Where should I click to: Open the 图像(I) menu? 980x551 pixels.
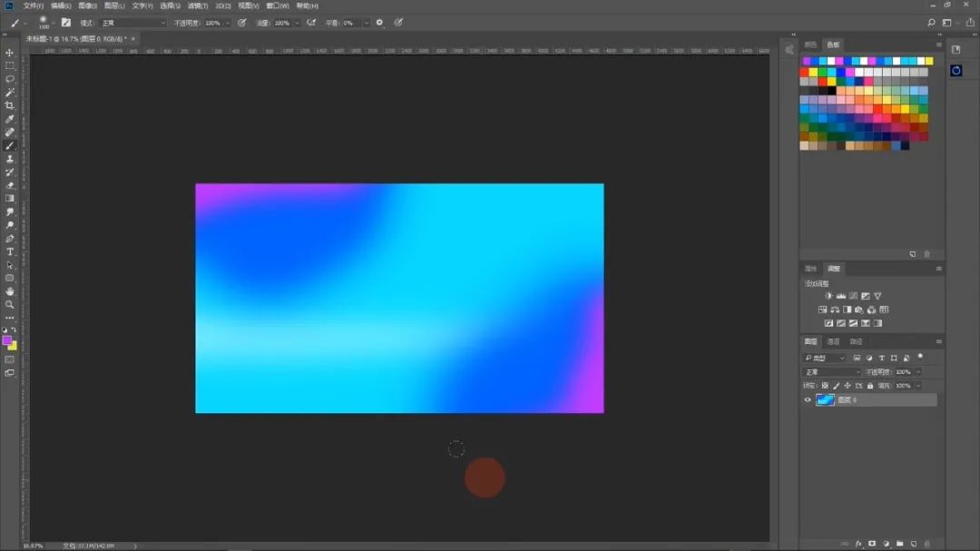tap(87, 5)
